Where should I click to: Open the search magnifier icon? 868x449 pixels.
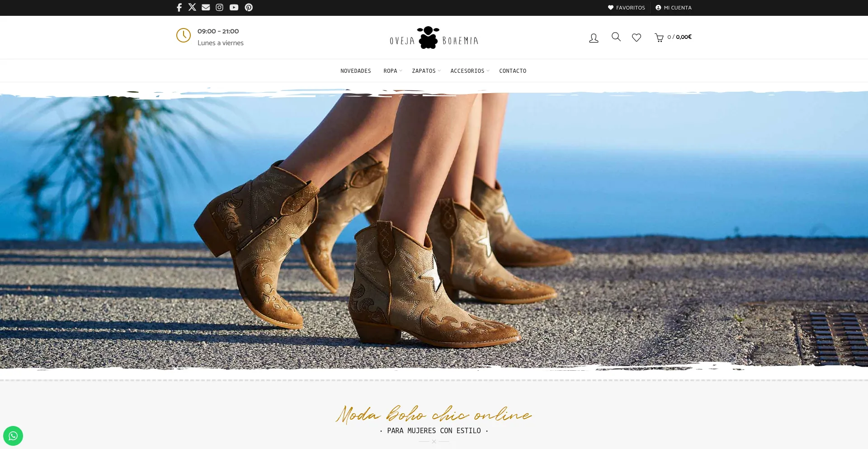(x=616, y=37)
